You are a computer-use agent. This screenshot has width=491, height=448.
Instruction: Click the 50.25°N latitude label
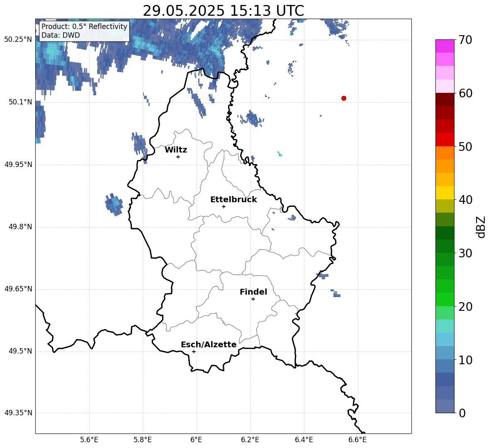18,40
